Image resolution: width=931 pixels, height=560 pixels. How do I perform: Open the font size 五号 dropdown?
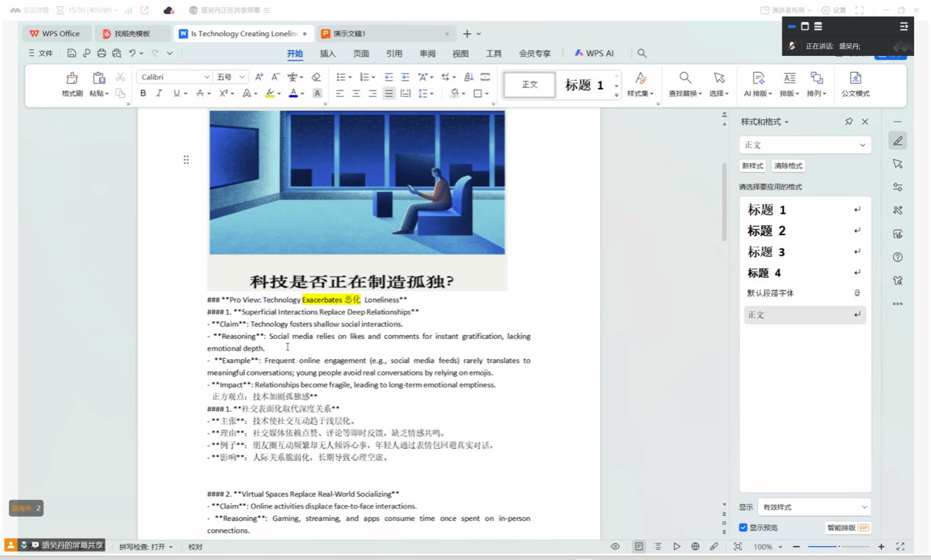pos(243,77)
